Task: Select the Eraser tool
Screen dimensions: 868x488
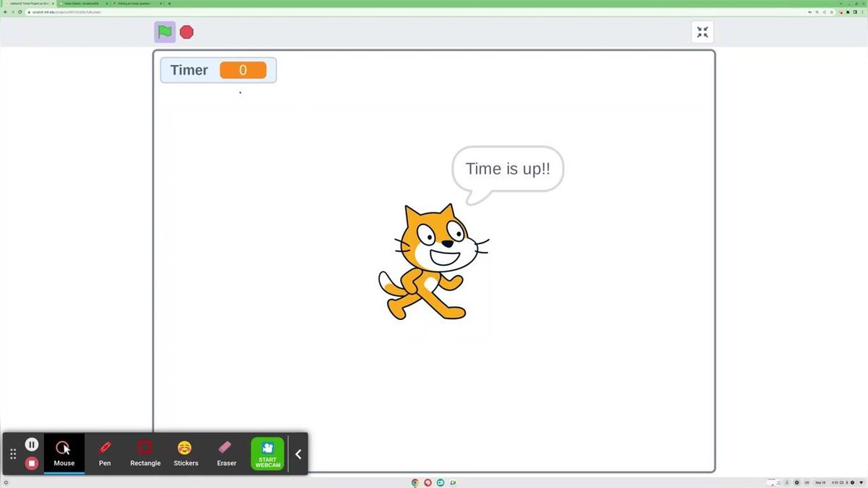Action: (226, 454)
